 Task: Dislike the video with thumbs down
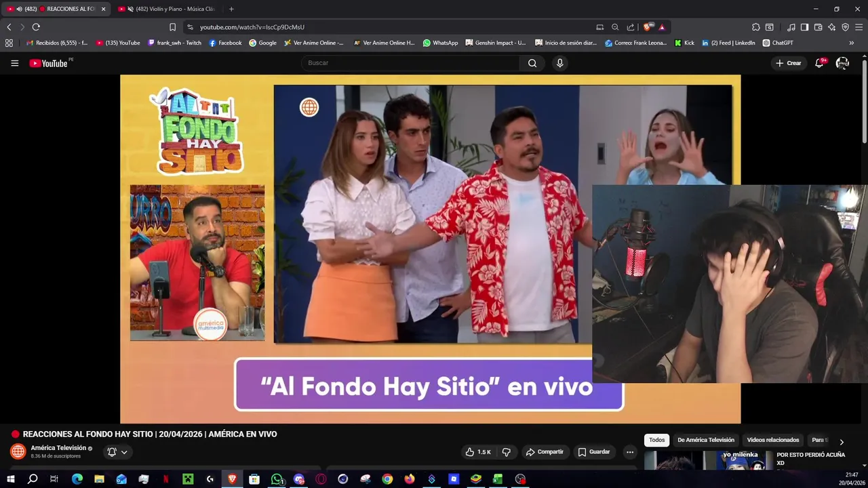click(506, 452)
